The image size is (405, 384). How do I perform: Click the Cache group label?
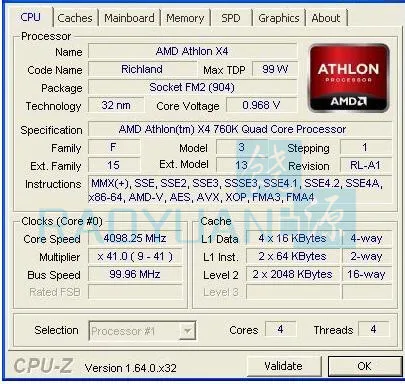216,221
